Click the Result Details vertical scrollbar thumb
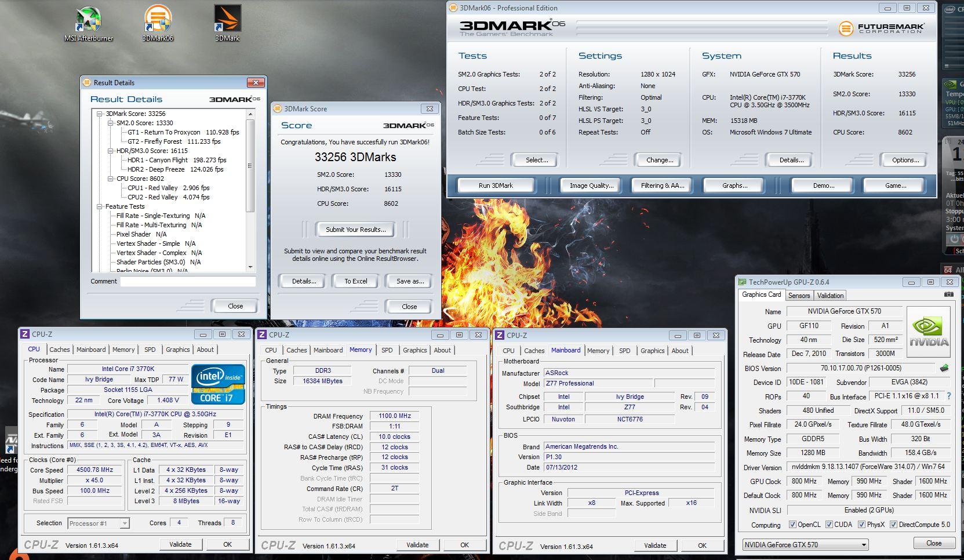The image size is (964, 560). [x=250, y=166]
